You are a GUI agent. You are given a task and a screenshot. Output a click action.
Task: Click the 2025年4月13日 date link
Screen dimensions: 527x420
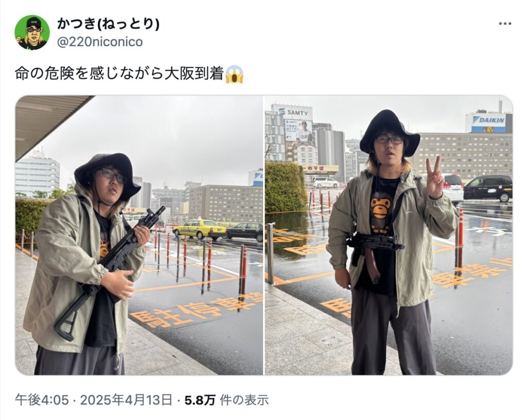coord(126,400)
